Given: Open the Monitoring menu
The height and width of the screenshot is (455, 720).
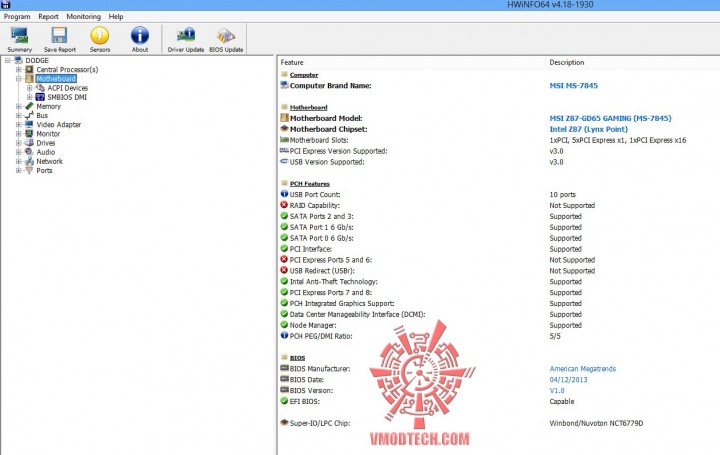Looking at the screenshot, I should coord(84,17).
